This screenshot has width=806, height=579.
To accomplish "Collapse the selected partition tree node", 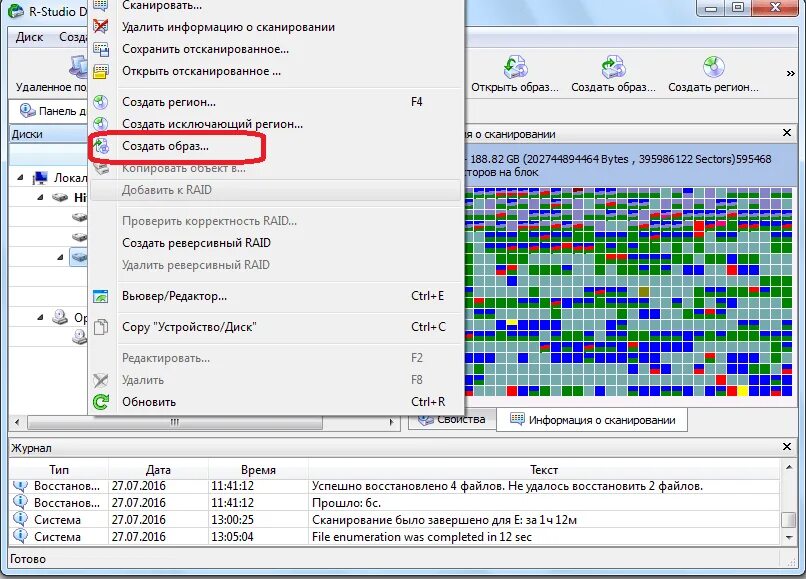I will 60,256.
